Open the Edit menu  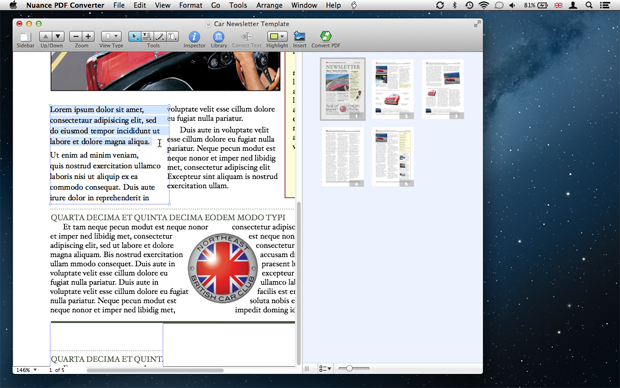140,5
